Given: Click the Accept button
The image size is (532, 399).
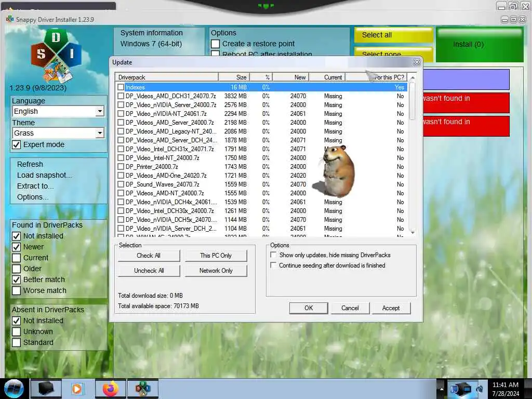Looking at the screenshot, I should click(x=391, y=308).
